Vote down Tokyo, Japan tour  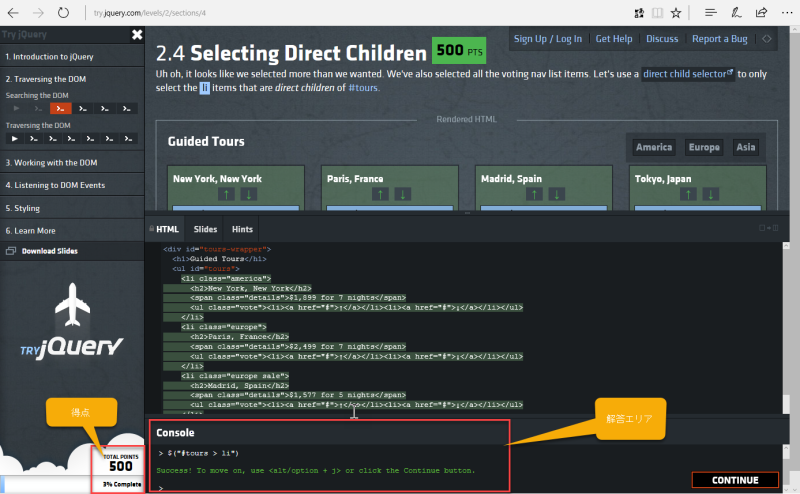pos(711,194)
